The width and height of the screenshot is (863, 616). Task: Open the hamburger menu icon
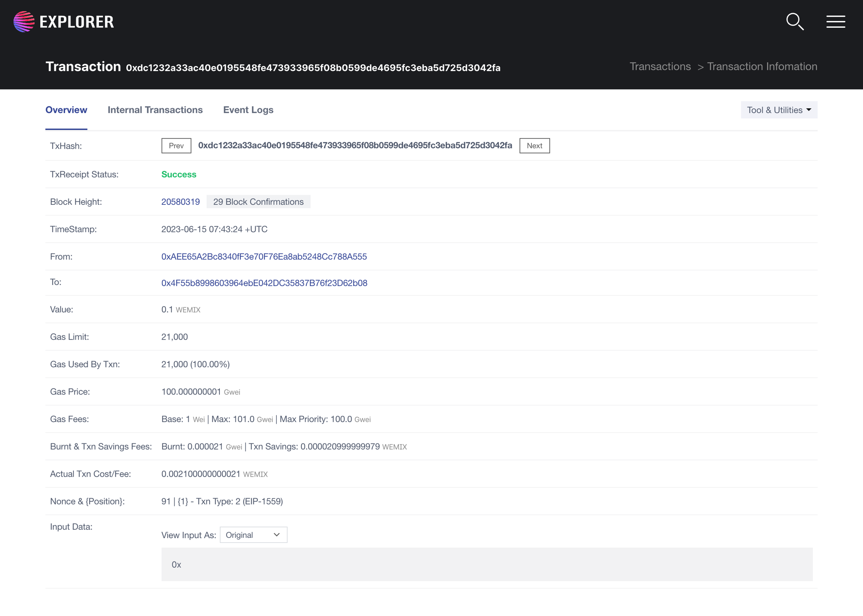click(x=836, y=22)
